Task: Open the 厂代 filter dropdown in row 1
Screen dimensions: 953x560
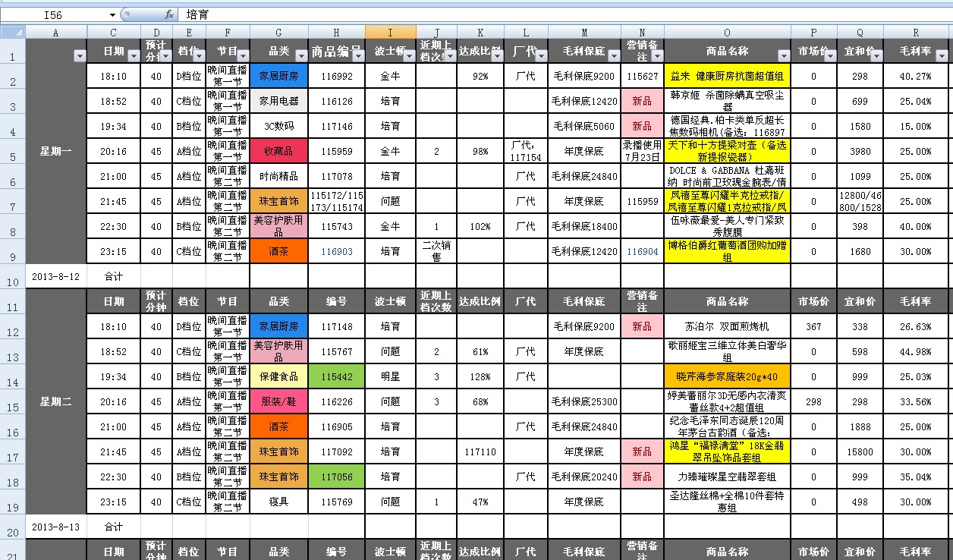Action: coord(540,56)
